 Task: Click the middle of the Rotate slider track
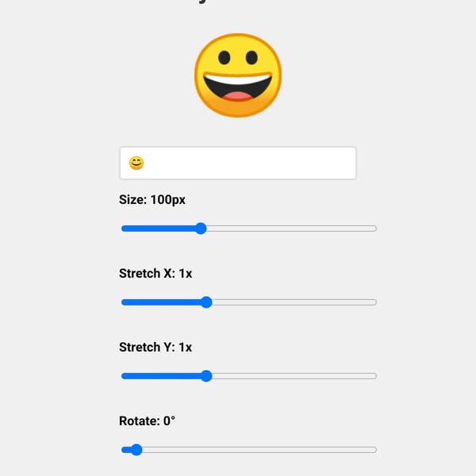[x=249, y=450]
